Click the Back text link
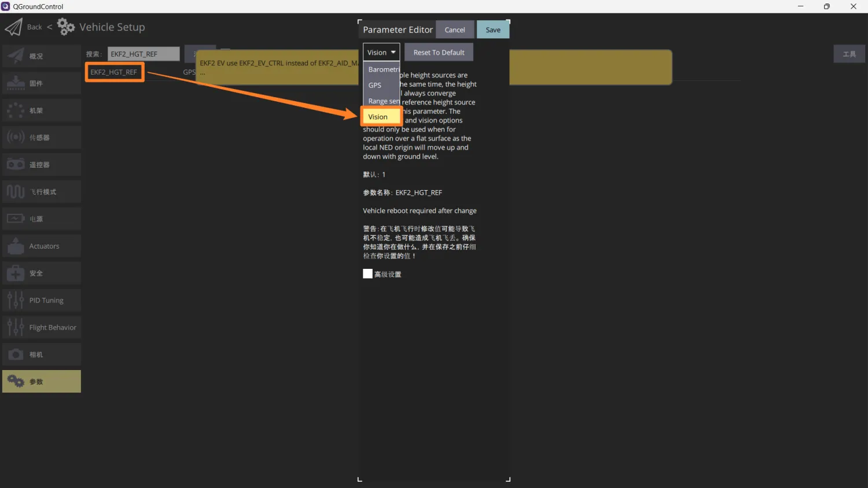The width and height of the screenshot is (868, 488). click(x=35, y=27)
